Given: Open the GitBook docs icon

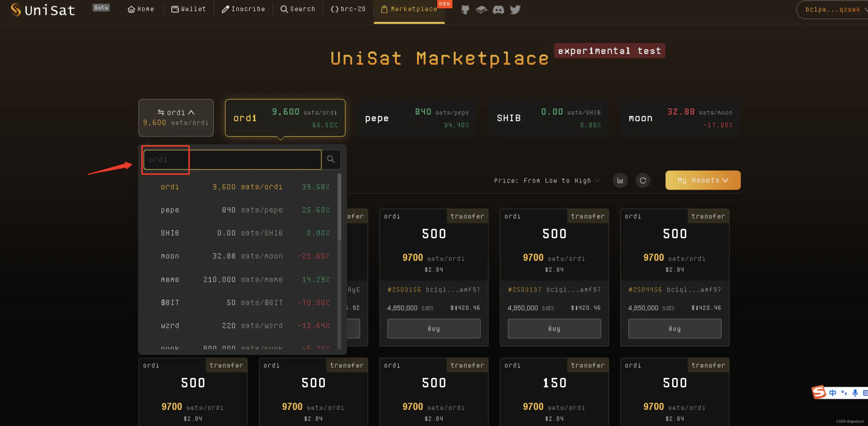Looking at the screenshot, I should [481, 9].
